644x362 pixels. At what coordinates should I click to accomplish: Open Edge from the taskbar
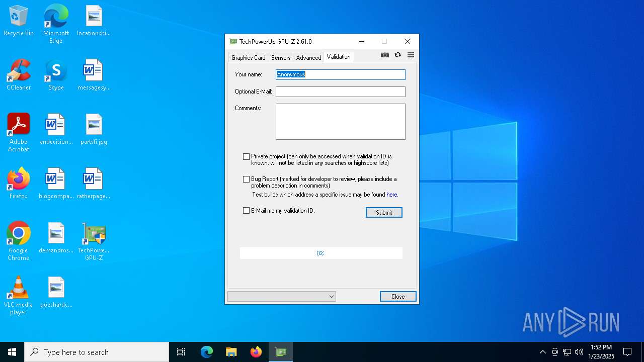(x=207, y=352)
